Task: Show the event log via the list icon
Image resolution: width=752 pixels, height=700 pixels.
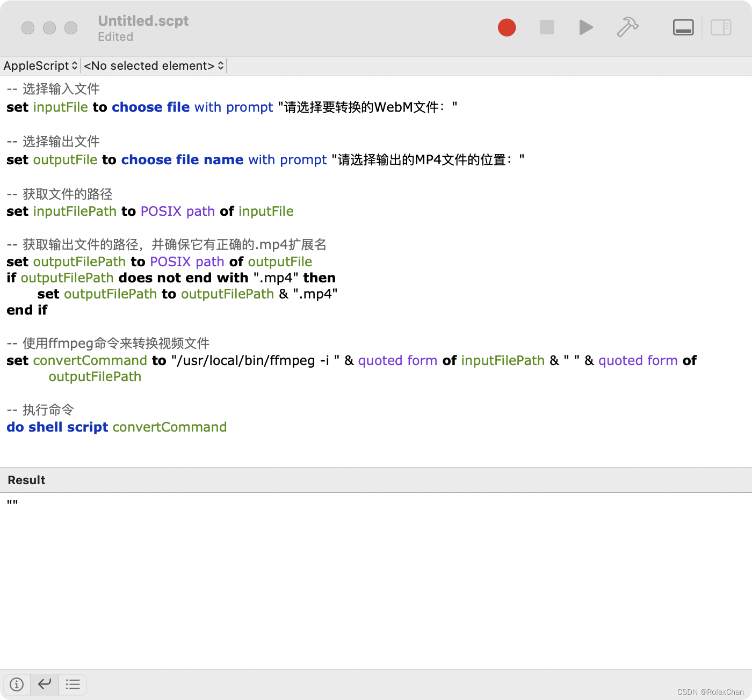Action: [x=73, y=684]
